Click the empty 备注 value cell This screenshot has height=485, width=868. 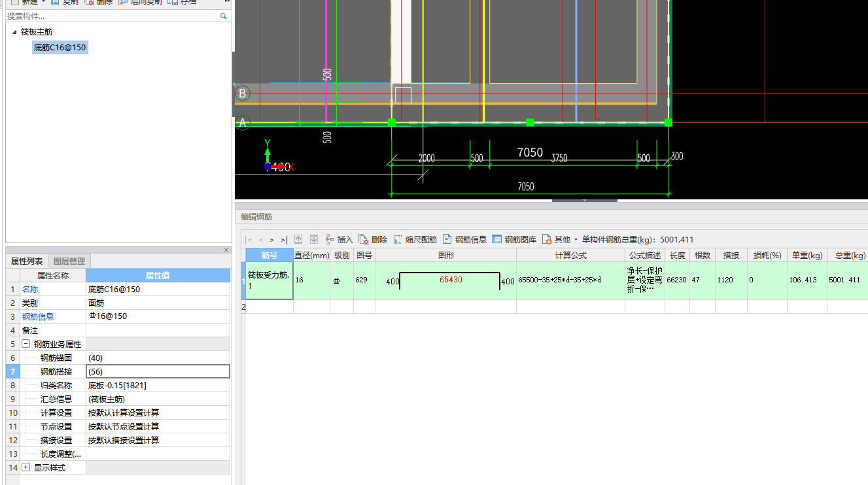158,330
